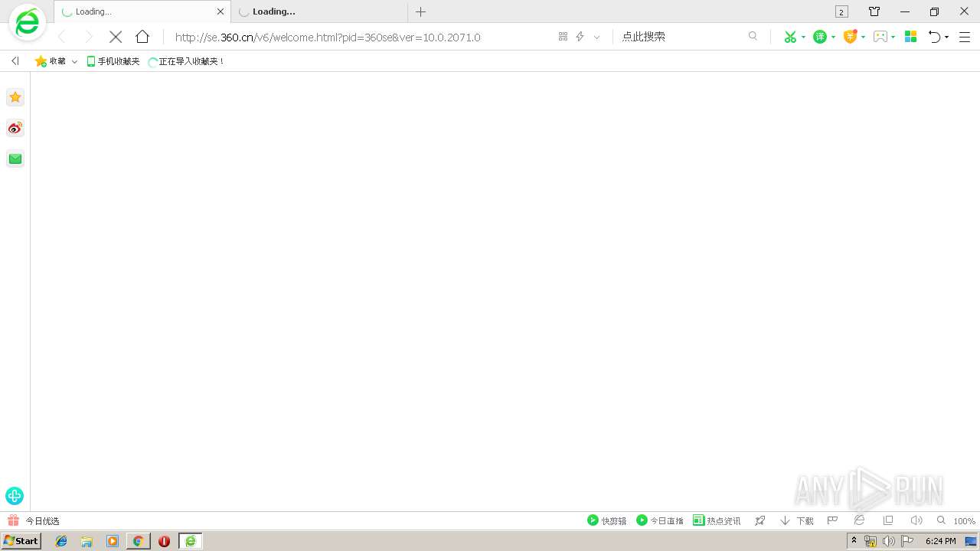Go to the home page
The width and height of the screenshot is (980, 551).
point(142,37)
